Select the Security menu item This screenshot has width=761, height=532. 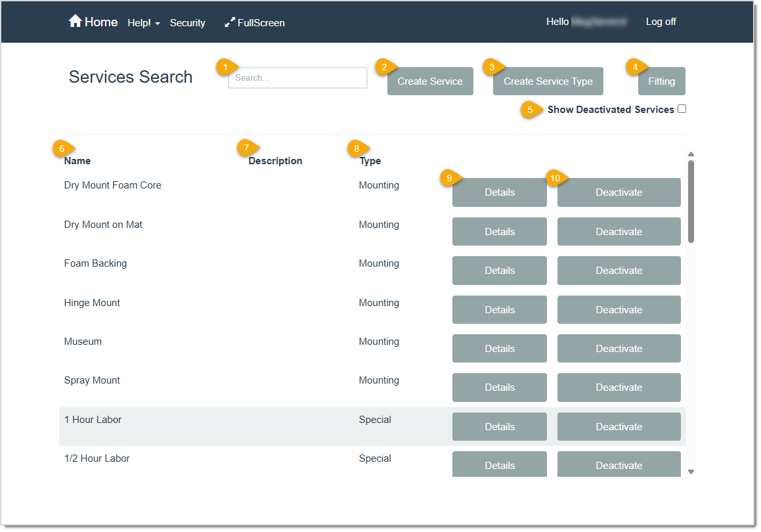[187, 22]
